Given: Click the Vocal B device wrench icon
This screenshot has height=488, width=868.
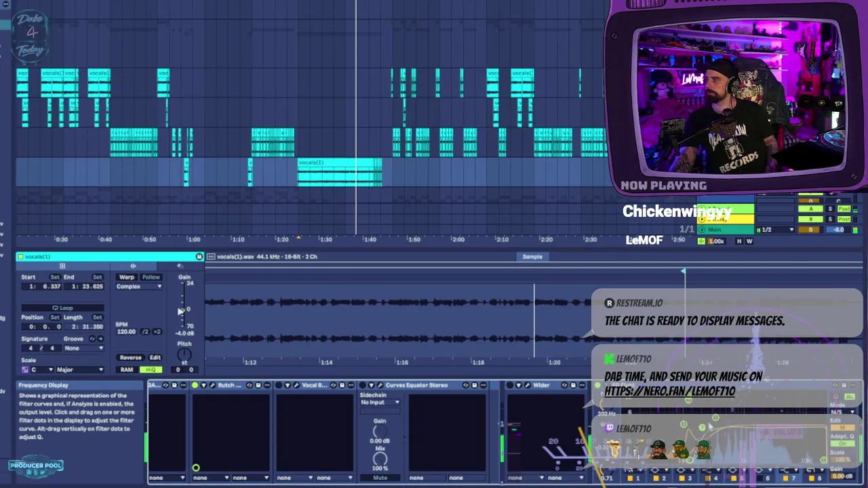Looking at the screenshot, I should tap(296, 385).
